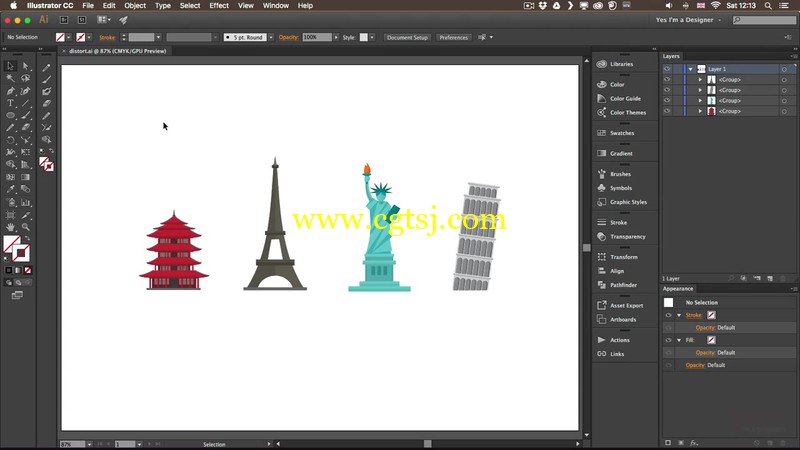Click the Opacity label in control bar

(x=288, y=37)
